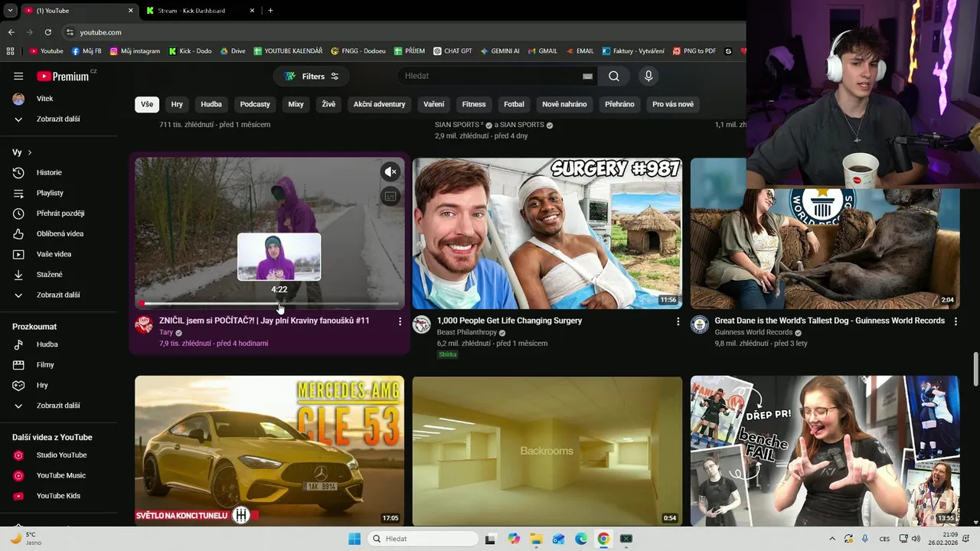Image resolution: width=980 pixels, height=551 pixels.
Task: Open Kick - Dodo bookmark
Action: 189,51
